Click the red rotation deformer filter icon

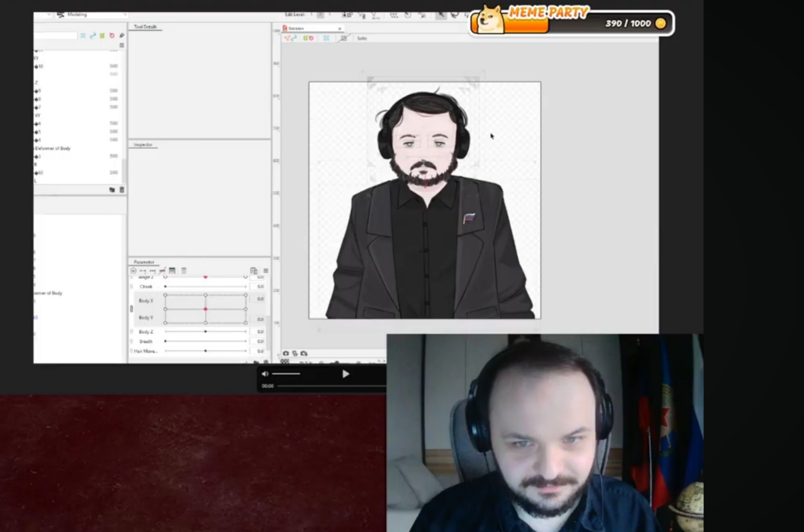click(x=112, y=36)
